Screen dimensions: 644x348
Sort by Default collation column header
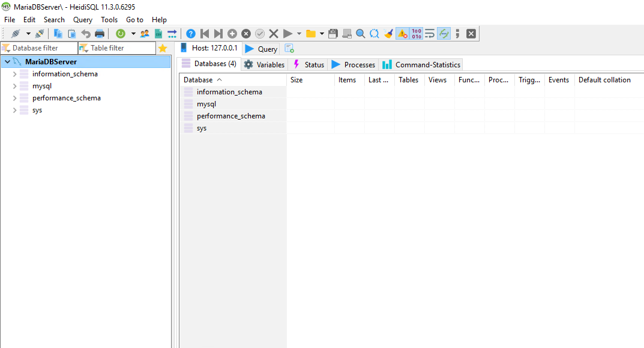click(609, 80)
